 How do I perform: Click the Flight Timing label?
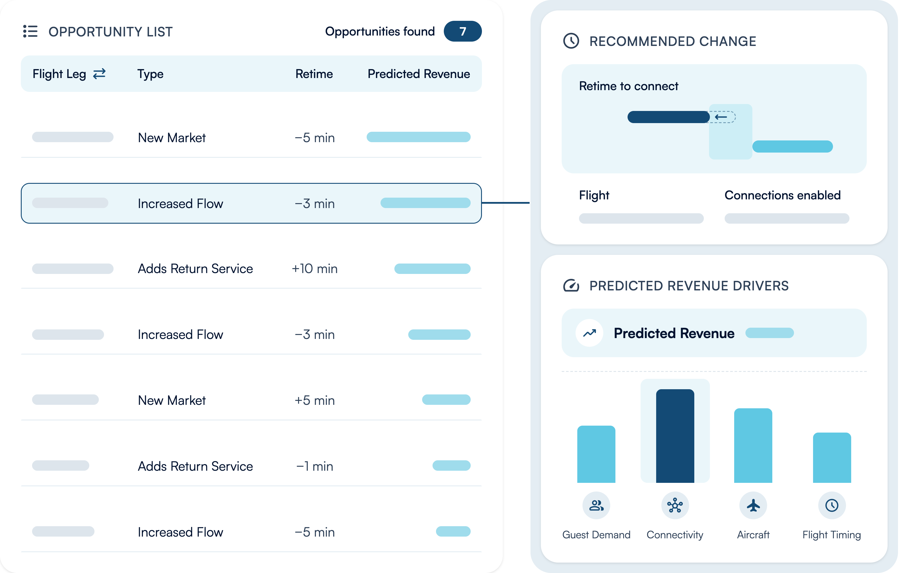[832, 535]
